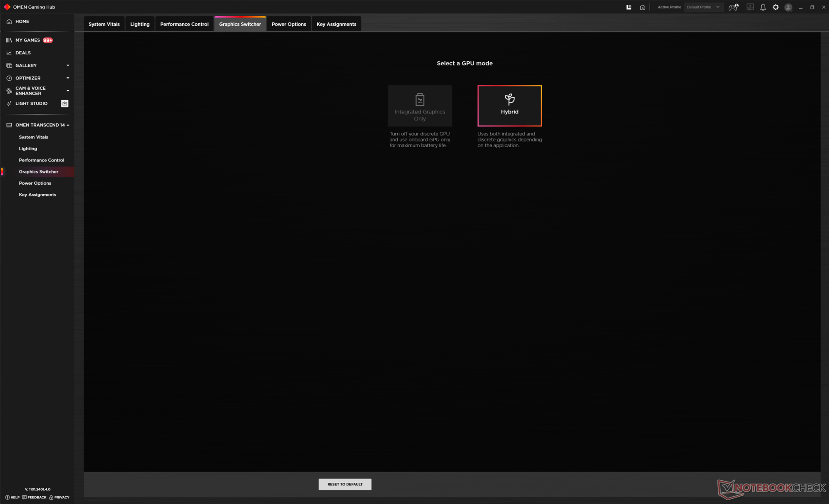Expand the Gallery sidebar section
The height and width of the screenshot is (504, 829).
(68, 66)
